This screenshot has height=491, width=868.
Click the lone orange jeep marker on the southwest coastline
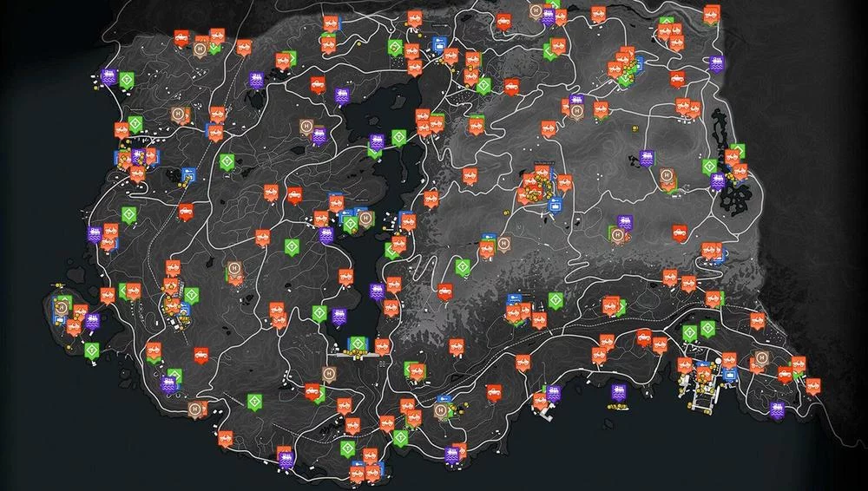(225, 439)
